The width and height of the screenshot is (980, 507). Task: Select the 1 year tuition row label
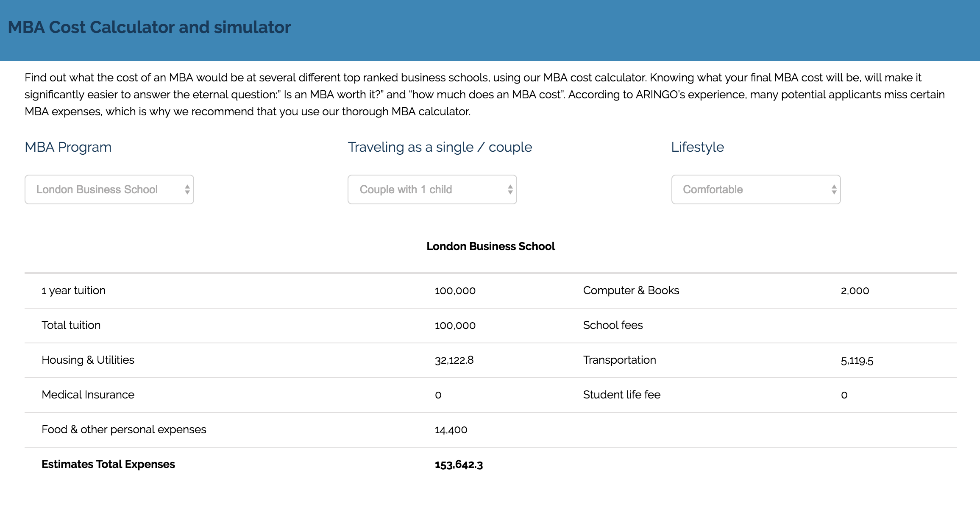tap(74, 290)
